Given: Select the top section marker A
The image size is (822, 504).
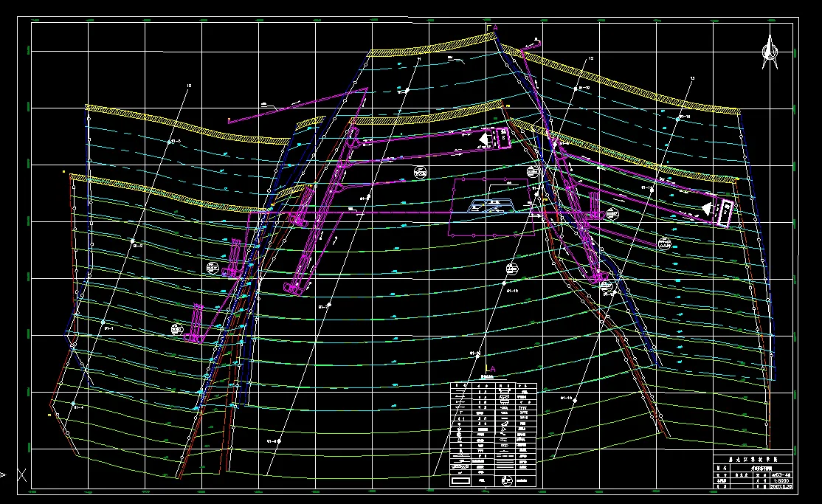Looking at the screenshot, I should 494,27.
